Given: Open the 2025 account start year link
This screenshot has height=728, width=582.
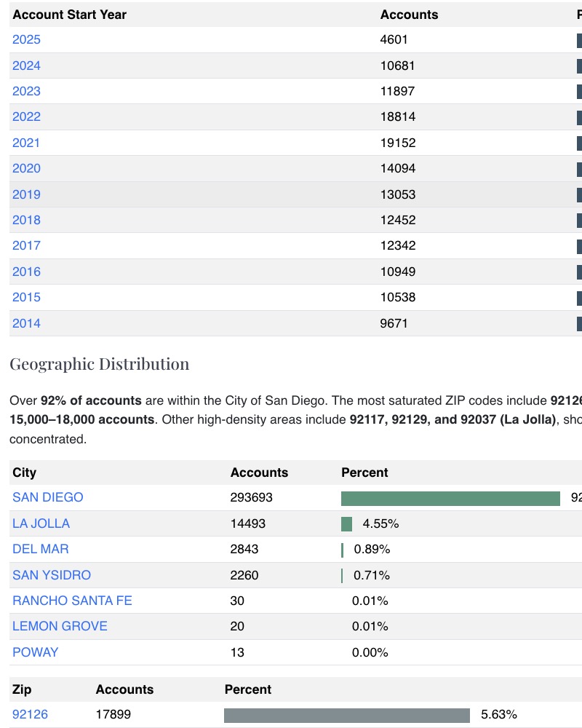Looking at the screenshot, I should click(x=26, y=40).
